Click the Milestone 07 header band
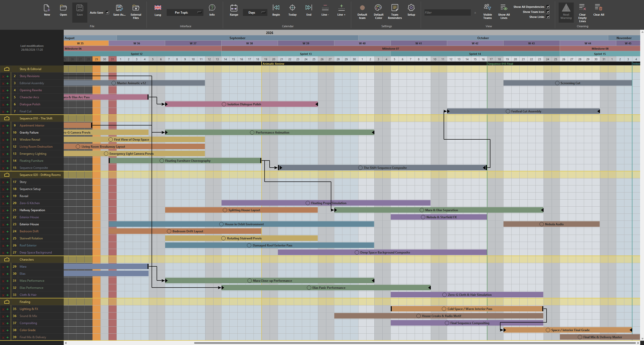The image size is (644, 345). click(x=390, y=49)
